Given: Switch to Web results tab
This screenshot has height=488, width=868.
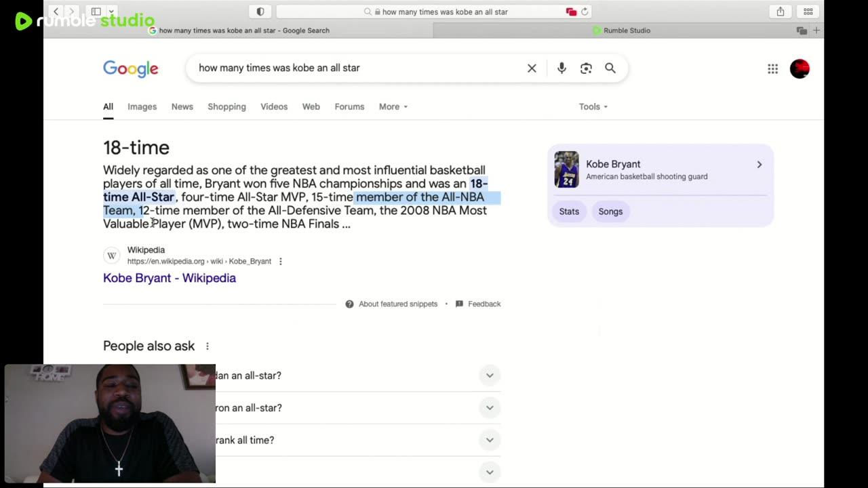Looking at the screenshot, I should (x=311, y=106).
